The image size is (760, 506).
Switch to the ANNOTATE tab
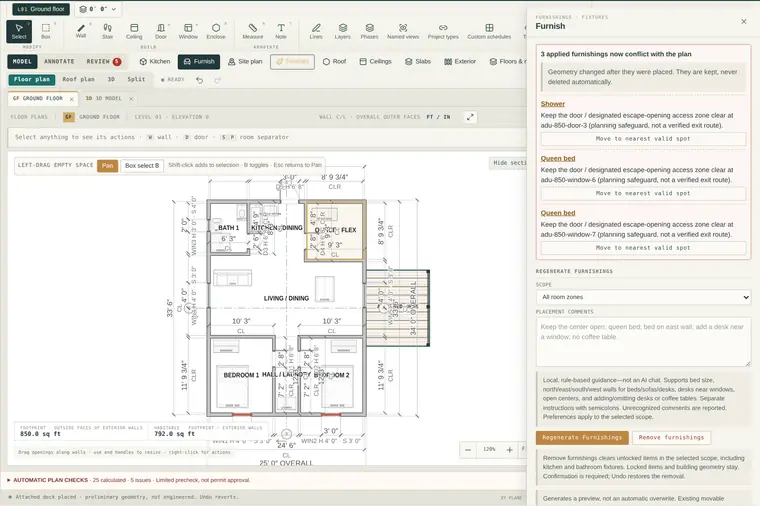59,62
